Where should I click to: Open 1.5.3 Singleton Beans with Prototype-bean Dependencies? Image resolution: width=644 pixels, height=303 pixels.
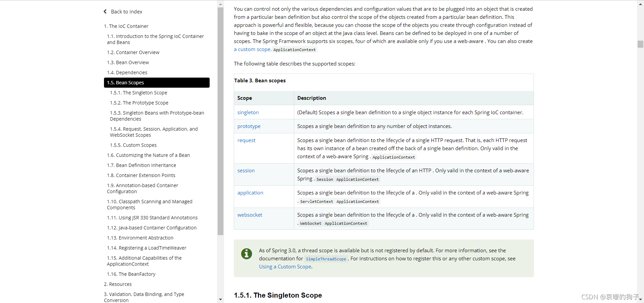click(x=157, y=116)
